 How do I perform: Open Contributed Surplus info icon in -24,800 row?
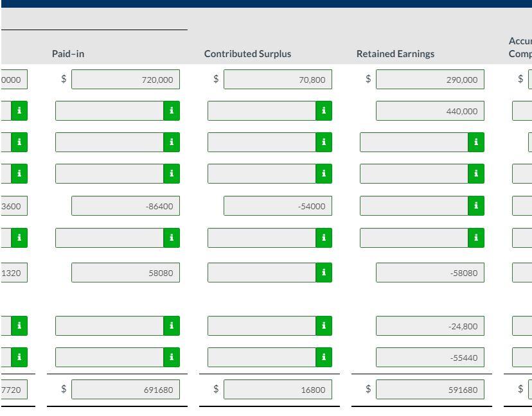pos(324,326)
